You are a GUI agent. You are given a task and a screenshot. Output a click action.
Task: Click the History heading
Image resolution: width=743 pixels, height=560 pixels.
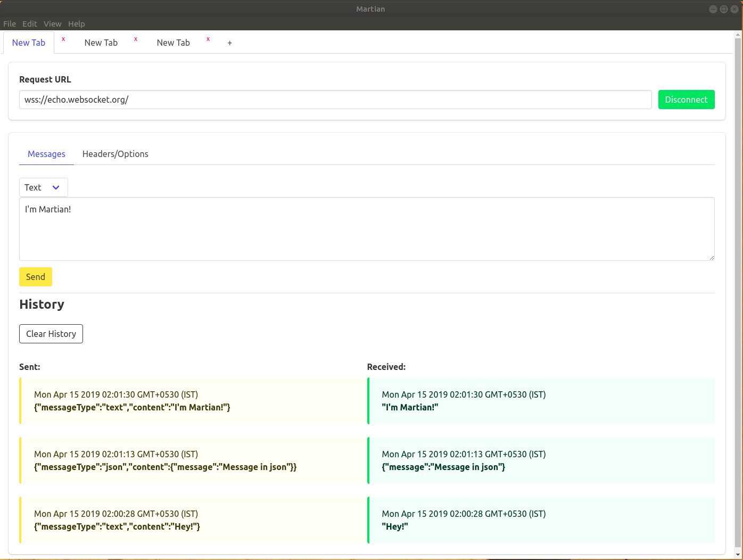42,304
